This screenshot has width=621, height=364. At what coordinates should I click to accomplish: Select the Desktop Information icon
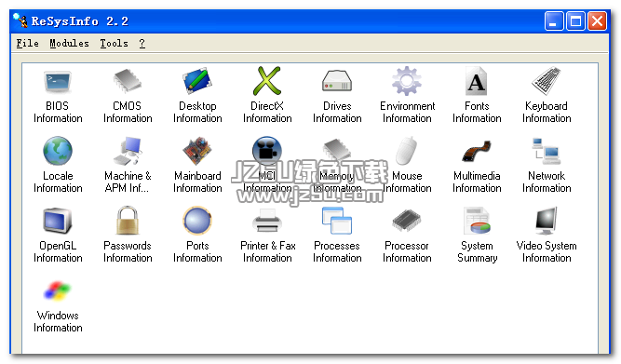pos(197,81)
